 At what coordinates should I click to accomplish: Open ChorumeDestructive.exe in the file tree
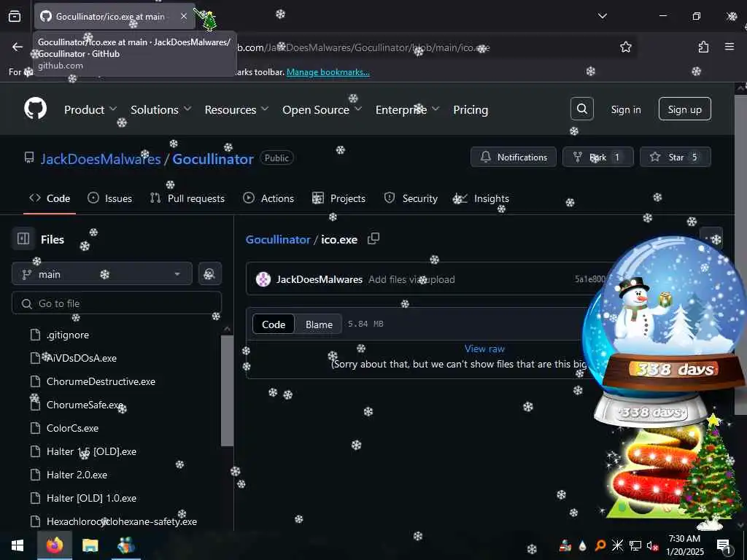(101, 381)
